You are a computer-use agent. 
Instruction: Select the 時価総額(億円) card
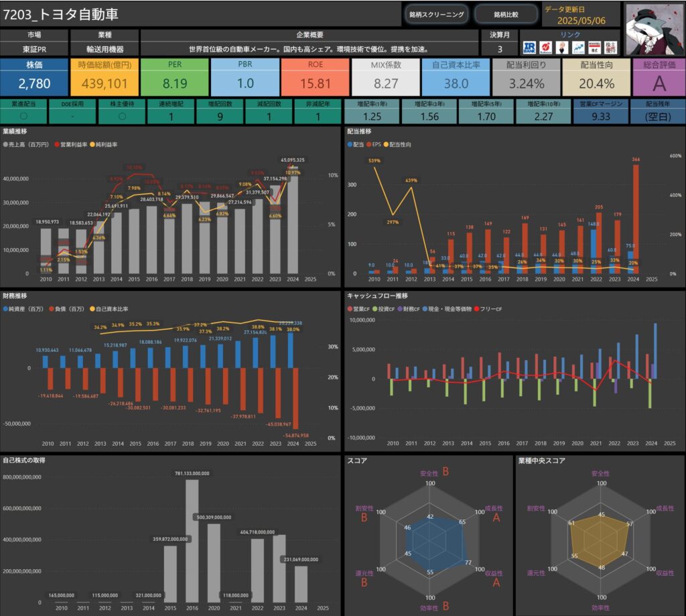point(105,77)
